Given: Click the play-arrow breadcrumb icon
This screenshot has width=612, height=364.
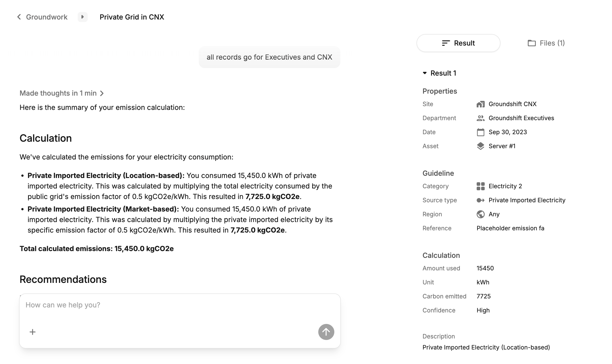Looking at the screenshot, I should point(82,17).
